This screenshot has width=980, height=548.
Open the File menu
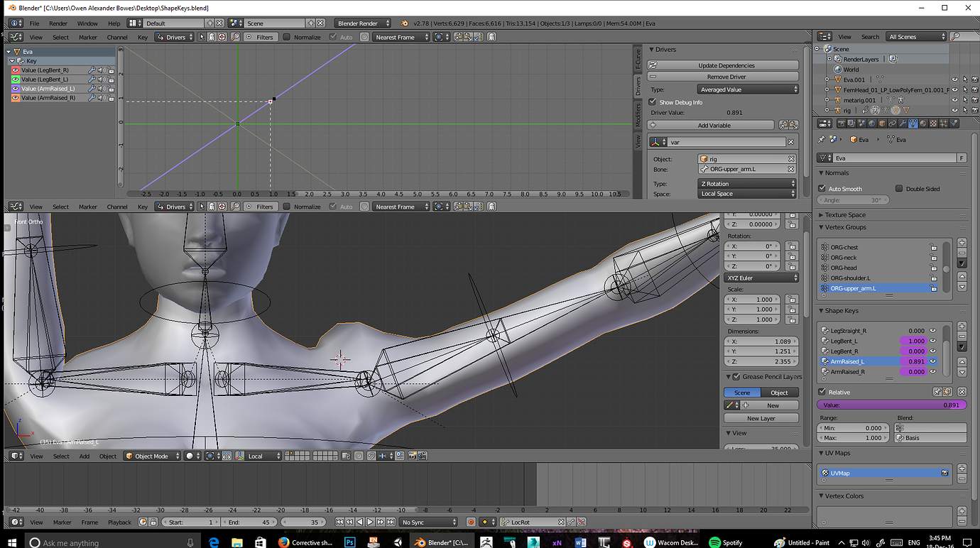click(34, 23)
